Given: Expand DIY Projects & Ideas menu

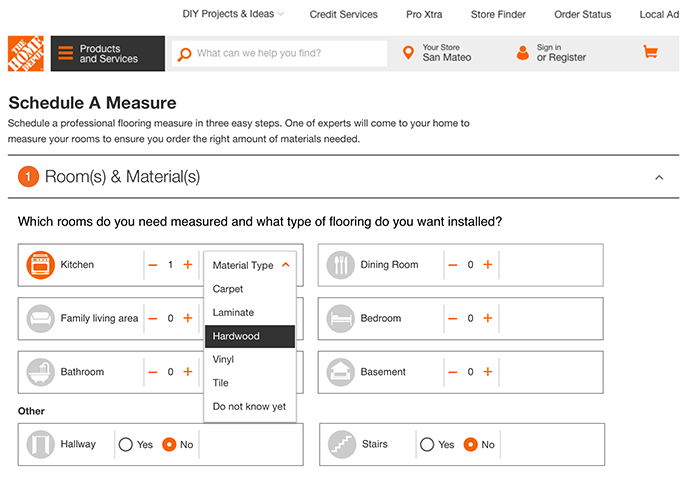Looking at the screenshot, I should click(233, 14).
